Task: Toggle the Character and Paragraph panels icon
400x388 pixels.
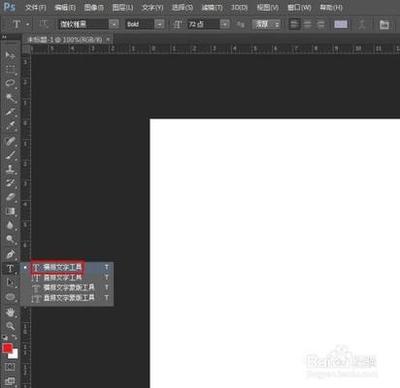Action: (384, 24)
